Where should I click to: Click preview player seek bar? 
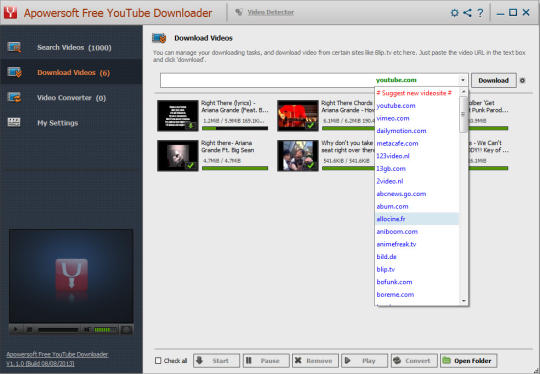[58, 330]
